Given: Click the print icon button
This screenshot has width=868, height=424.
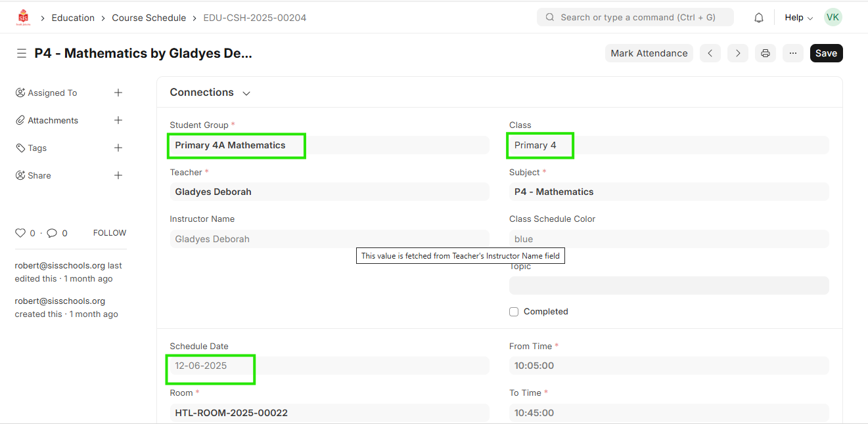Looking at the screenshot, I should [x=765, y=53].
